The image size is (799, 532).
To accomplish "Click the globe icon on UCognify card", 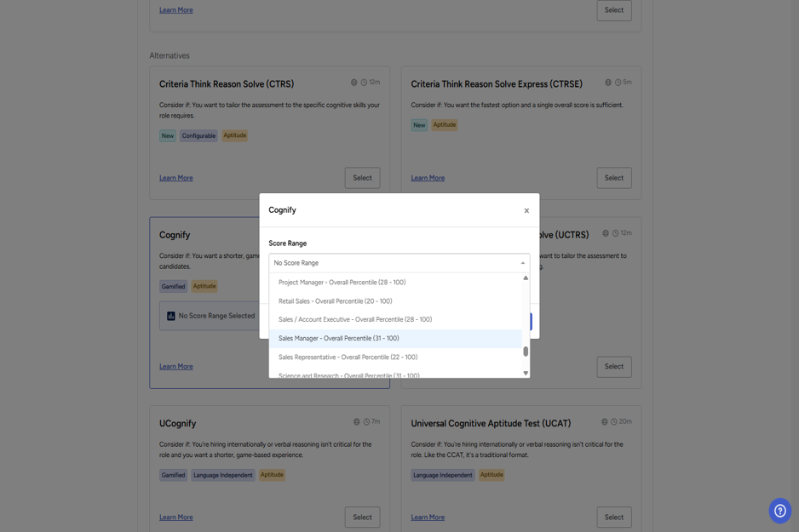I will (356, 421).
